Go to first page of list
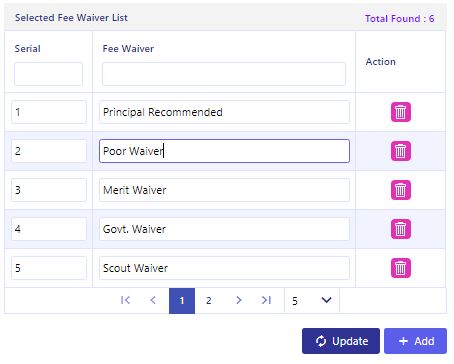The image size is (454, 364). coord(125,300)
